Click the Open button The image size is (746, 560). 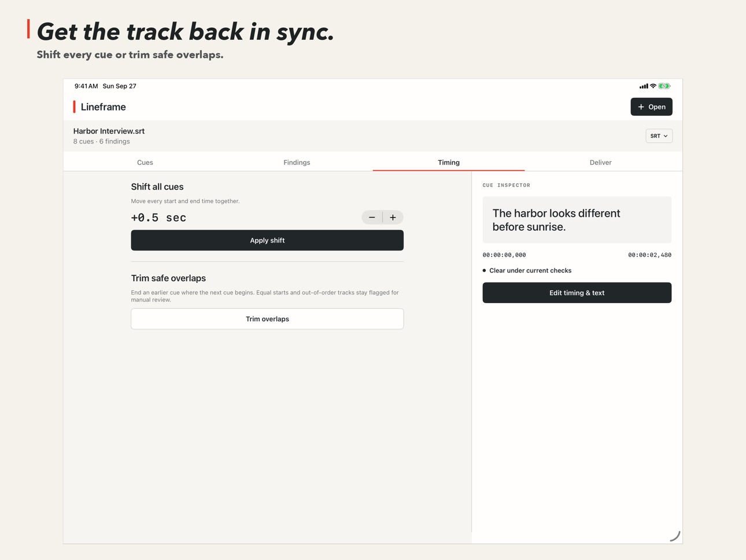point(651,107)
